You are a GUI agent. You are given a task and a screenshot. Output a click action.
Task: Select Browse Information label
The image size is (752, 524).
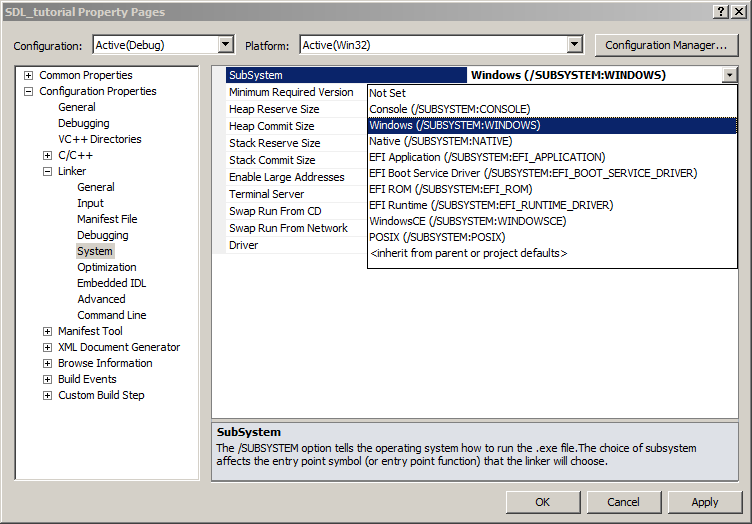click(x=105, y=363)
